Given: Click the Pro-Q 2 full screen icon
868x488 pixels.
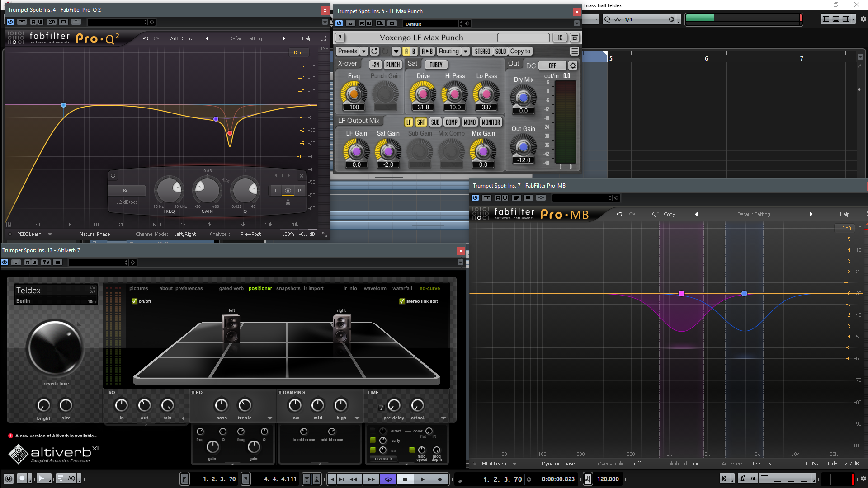Looking at the screenshot, I should [323, 38].
